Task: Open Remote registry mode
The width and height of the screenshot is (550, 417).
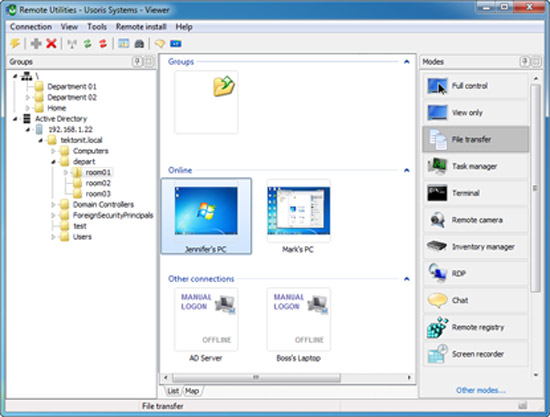Action: tap(476, 327)
